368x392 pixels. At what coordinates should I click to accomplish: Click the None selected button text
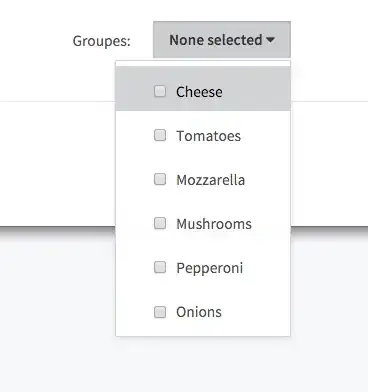pos(216,40)
